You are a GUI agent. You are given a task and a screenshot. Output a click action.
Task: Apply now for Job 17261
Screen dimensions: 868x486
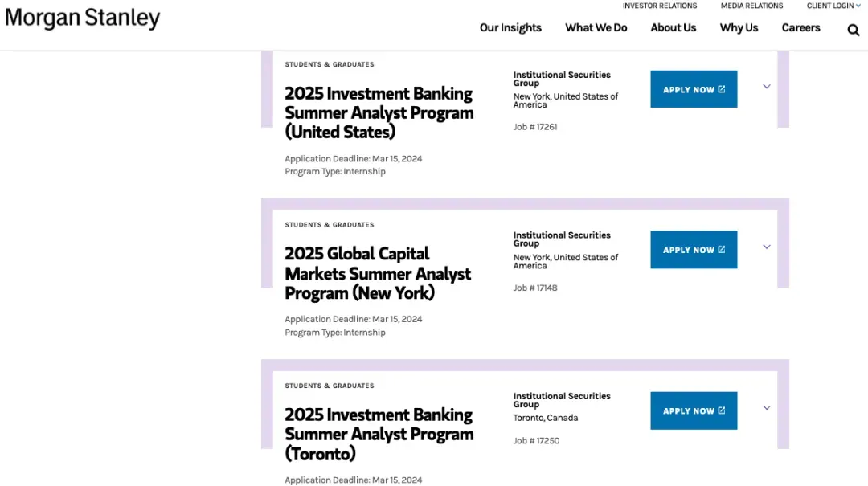pyautogui.click(x=694, y=89)
